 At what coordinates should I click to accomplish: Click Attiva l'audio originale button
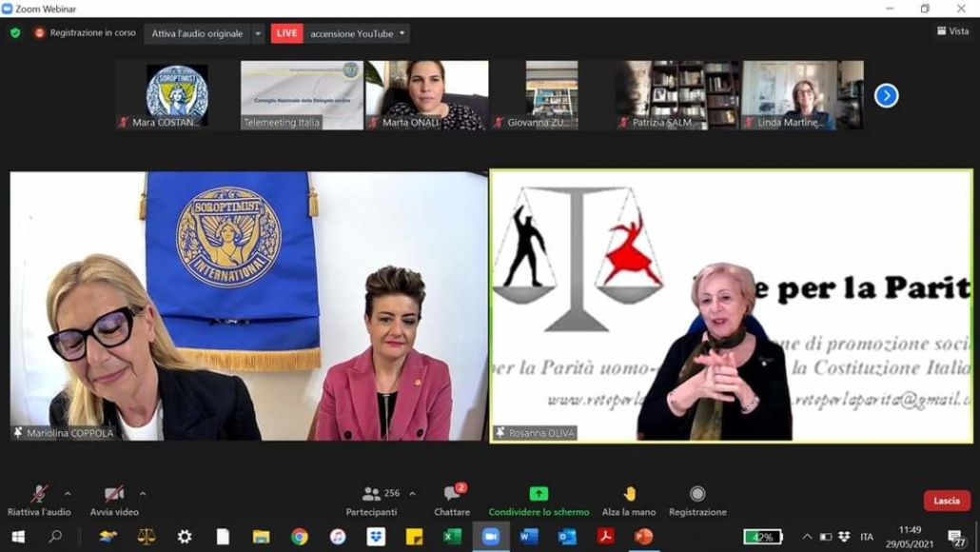click(x=197, y=33)
